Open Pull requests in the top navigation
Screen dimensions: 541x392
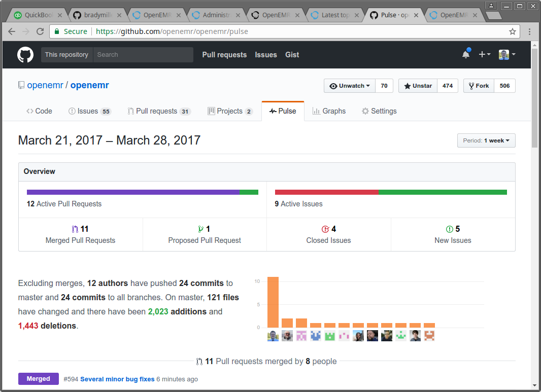click(224, 55)
